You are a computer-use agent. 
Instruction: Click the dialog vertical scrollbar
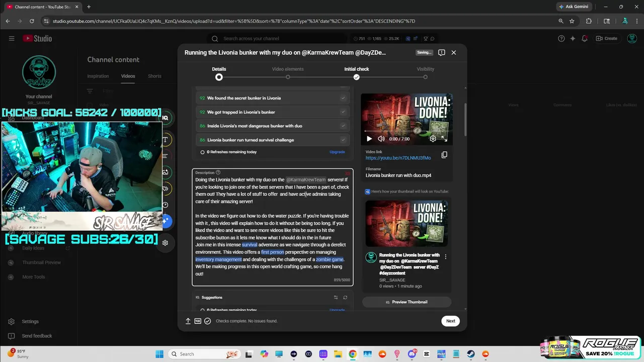(465, 120)
